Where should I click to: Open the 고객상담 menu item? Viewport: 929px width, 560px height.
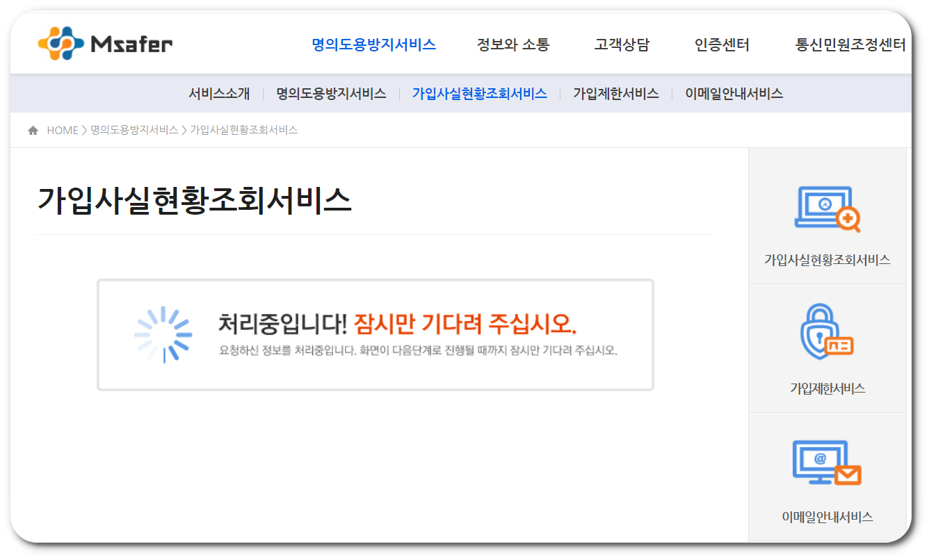(622, 43)
